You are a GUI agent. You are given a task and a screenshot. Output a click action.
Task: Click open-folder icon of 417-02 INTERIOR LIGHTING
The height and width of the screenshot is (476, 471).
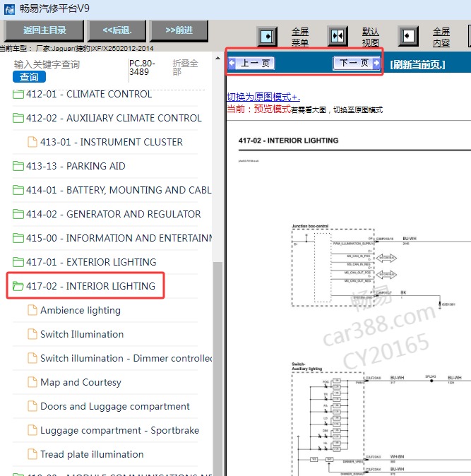pyautogui.click(x=18, y=285)
